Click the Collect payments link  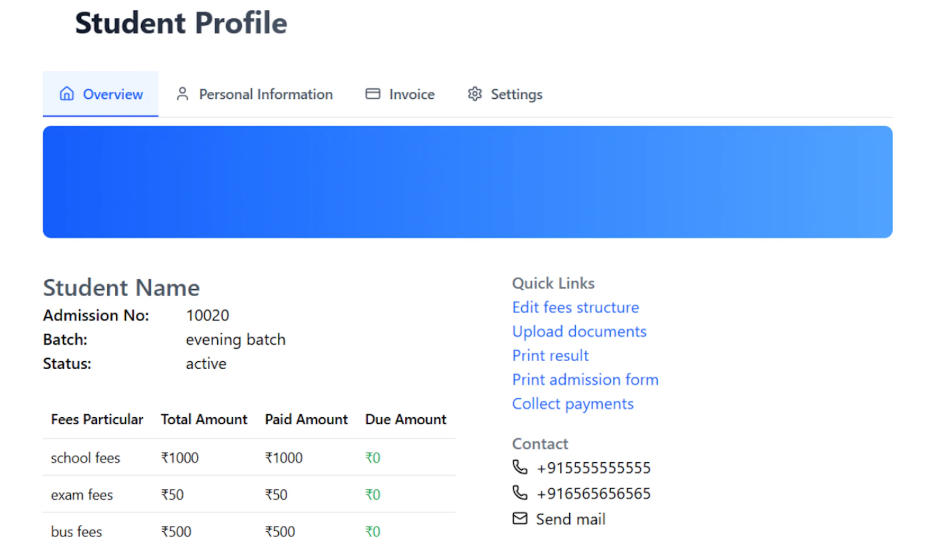[x=573, y=404]
